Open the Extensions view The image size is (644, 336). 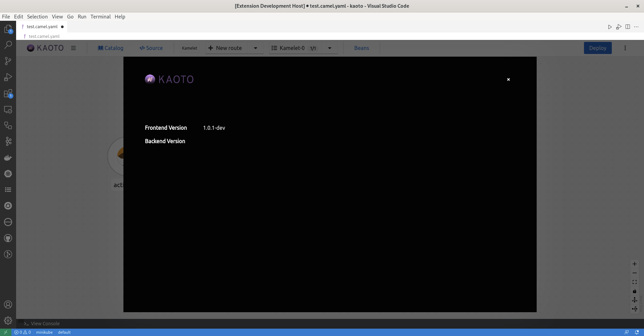(x=8, y=94)
